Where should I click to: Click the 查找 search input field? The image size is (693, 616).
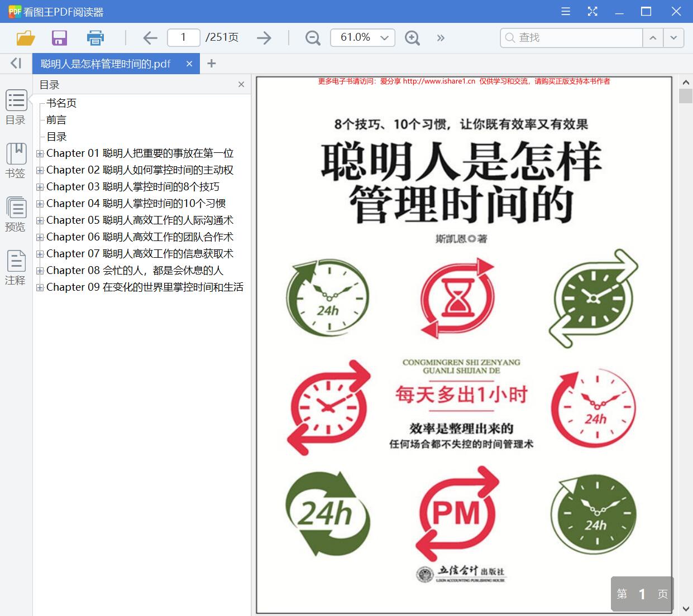pyautogui.click(x=571, y=38)
